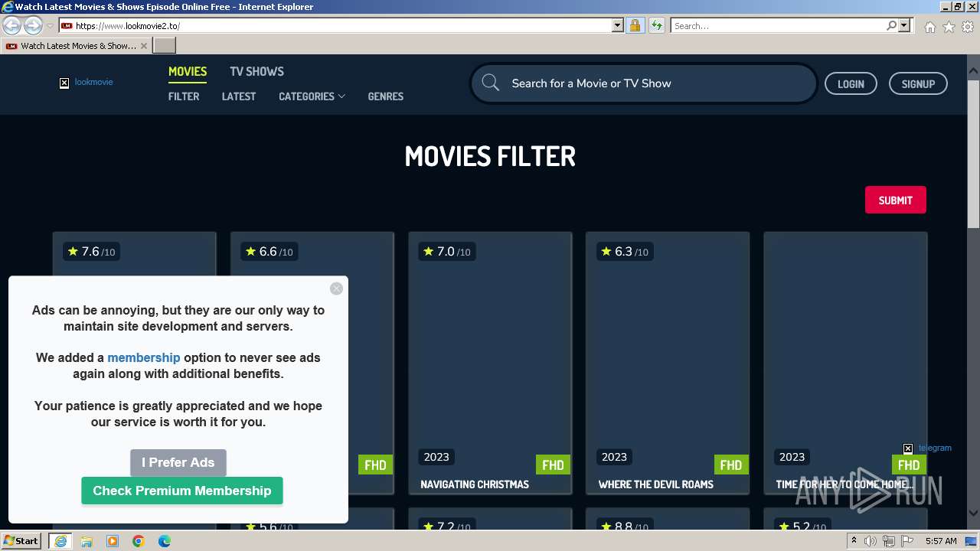Screen dimensions: 980x551
Task: Click the 6.3/10 rating badge
Action: click(625, 252)
